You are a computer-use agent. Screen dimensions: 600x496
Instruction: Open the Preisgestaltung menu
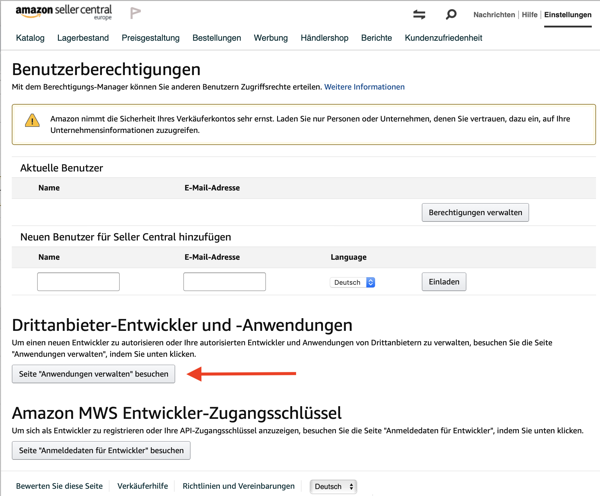[x=150, y=38]
